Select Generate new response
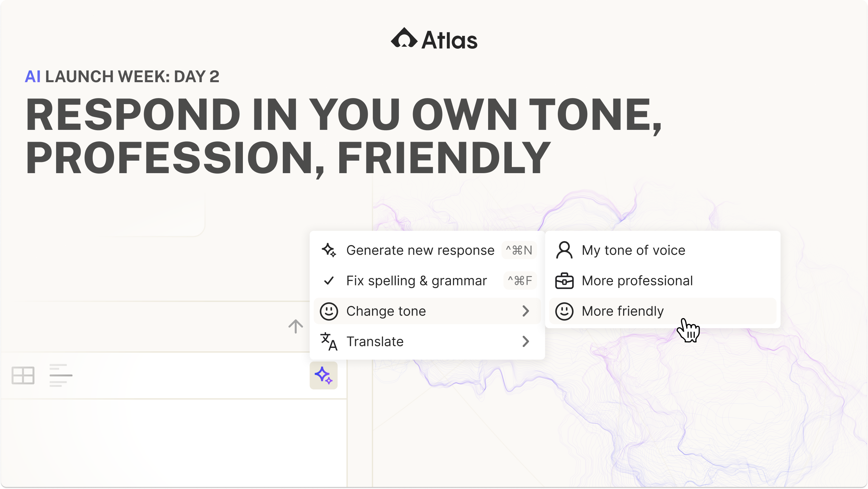Viewport: 868px width, 489px height. 427,250
